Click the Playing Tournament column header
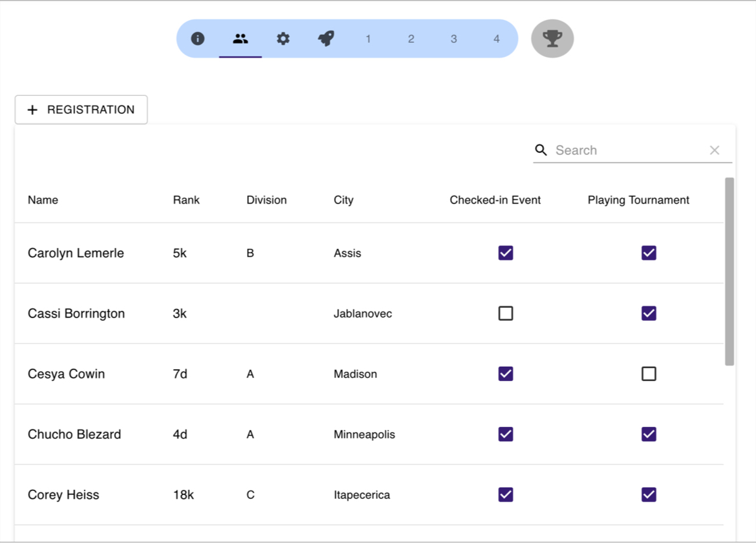 pos(639,200)
